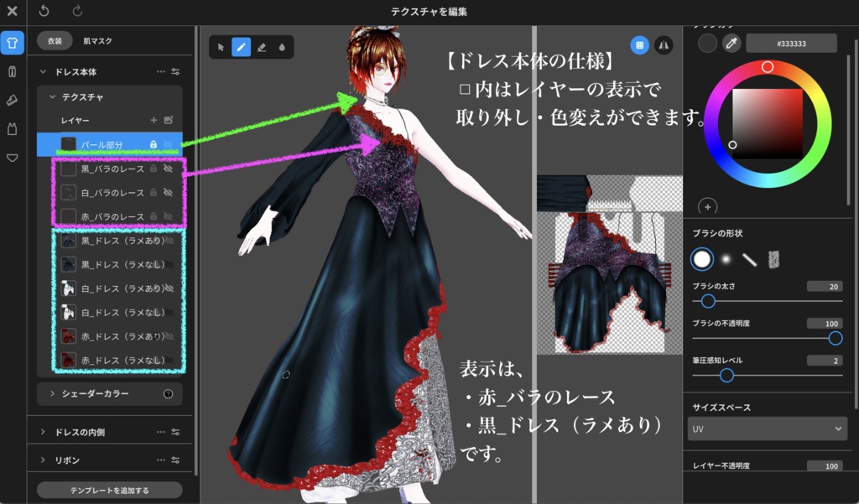The height and width of the screenshot is (504, 859).
Task: Toggle the grid overlay on the 3D view
Action: click(638, 43)
